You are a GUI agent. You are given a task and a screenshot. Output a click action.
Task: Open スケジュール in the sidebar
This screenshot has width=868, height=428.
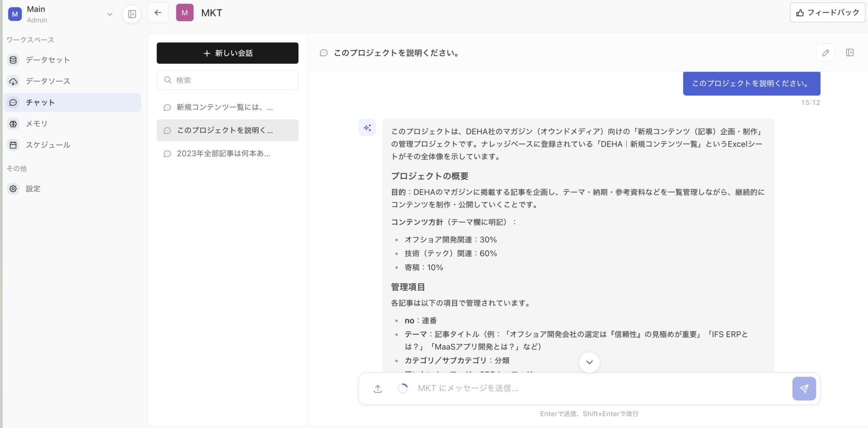(72, 145)
